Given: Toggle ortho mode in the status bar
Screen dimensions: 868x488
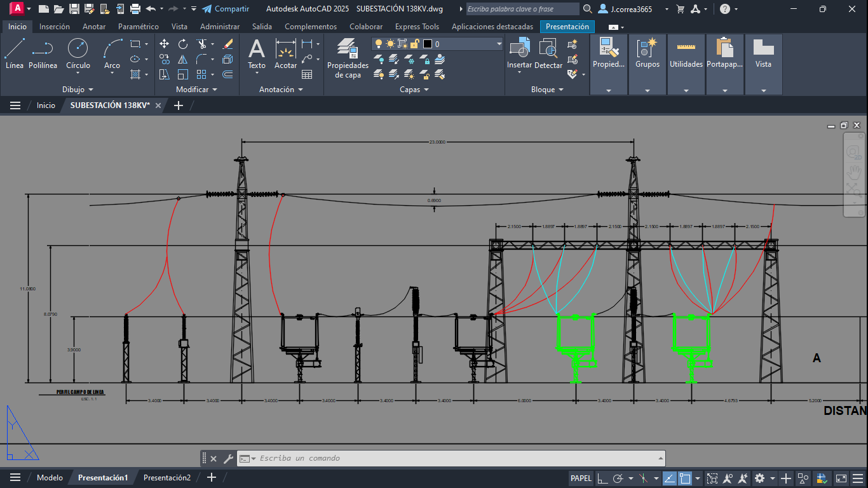Looking at the screenshot, I should (602, 478).
